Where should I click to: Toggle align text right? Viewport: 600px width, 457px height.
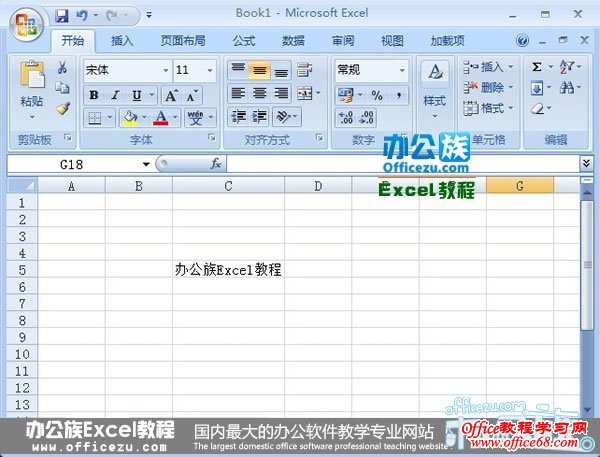coord(281,93)
